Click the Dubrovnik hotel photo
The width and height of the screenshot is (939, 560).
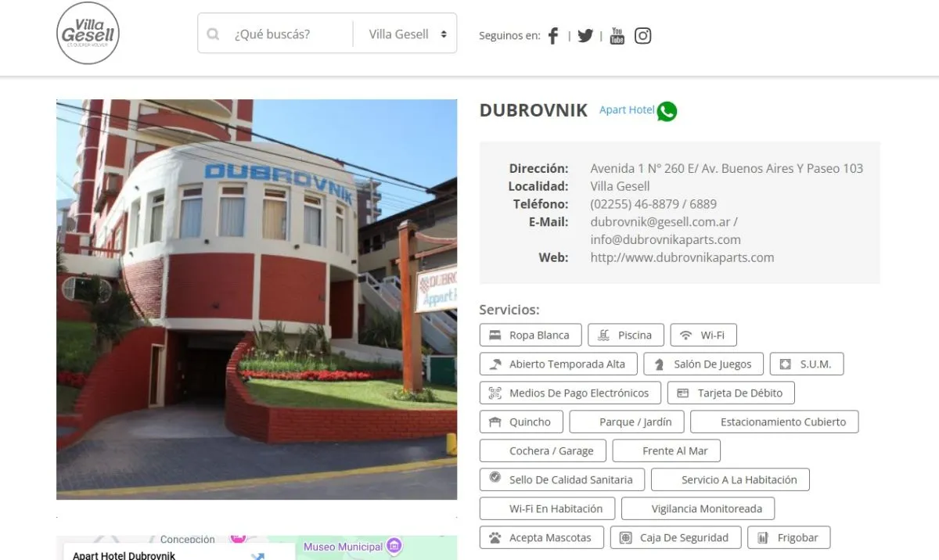(257, 299)
